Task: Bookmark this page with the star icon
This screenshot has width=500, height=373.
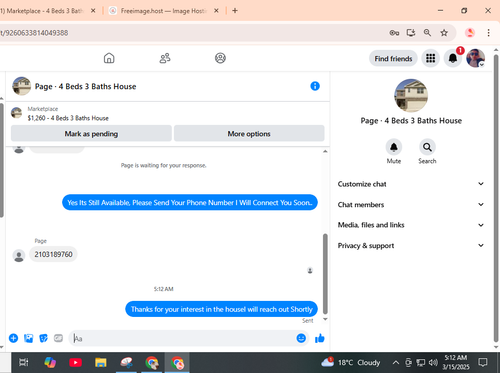Action: [444, 33]
